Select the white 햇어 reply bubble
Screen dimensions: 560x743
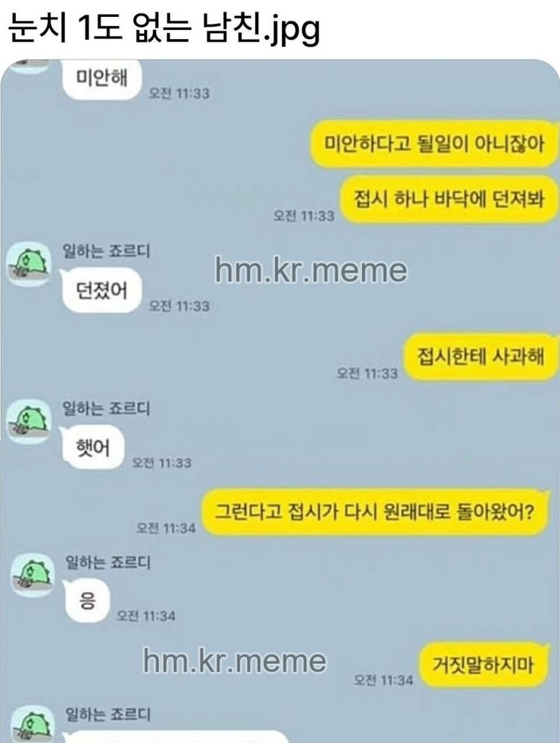pyautogui.click(x=93, y=447)
